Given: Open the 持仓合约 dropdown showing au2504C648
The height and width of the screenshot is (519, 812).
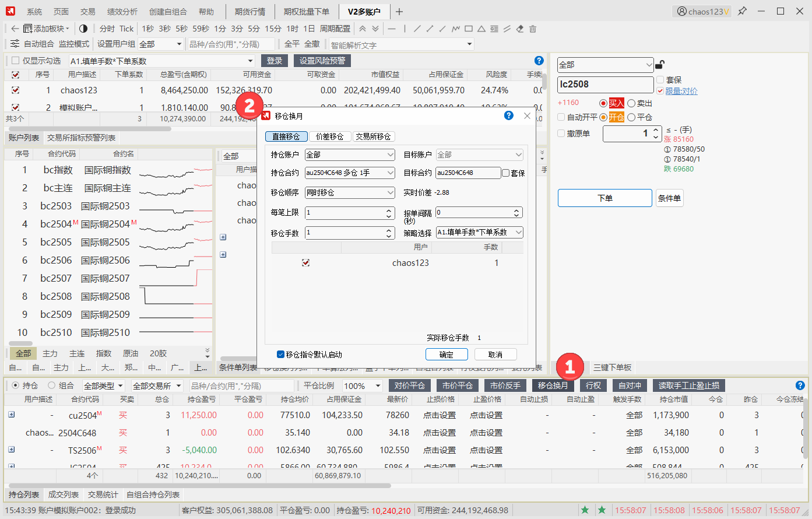Looking at the screenshot, I should pos(350,173).
